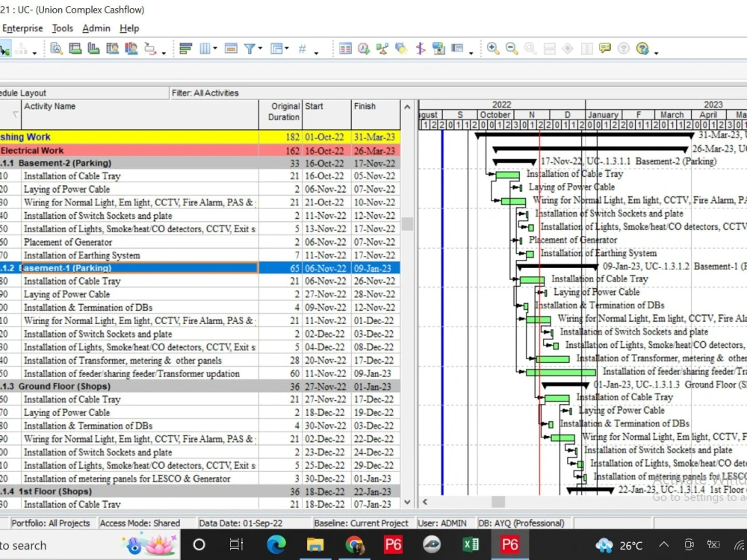Open the Filters funnel icon
The image size is (747, 560).
coord(251,48)
